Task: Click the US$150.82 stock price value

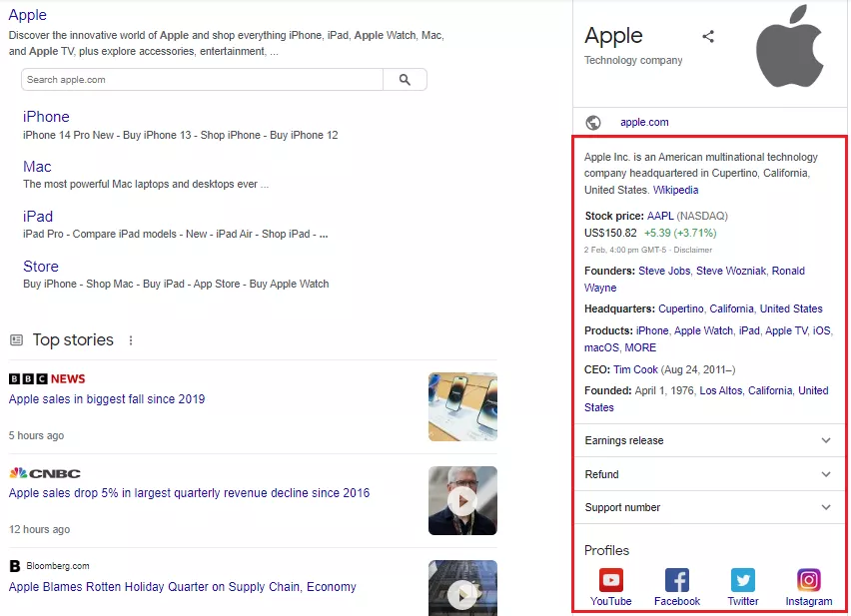Action: [610, 233]
